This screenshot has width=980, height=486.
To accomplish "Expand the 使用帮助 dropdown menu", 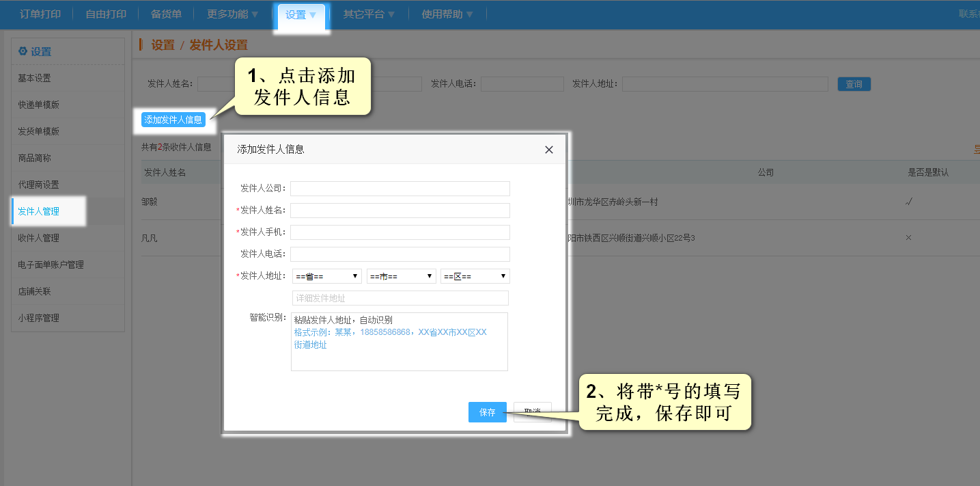I will click(x=447, y=14).
